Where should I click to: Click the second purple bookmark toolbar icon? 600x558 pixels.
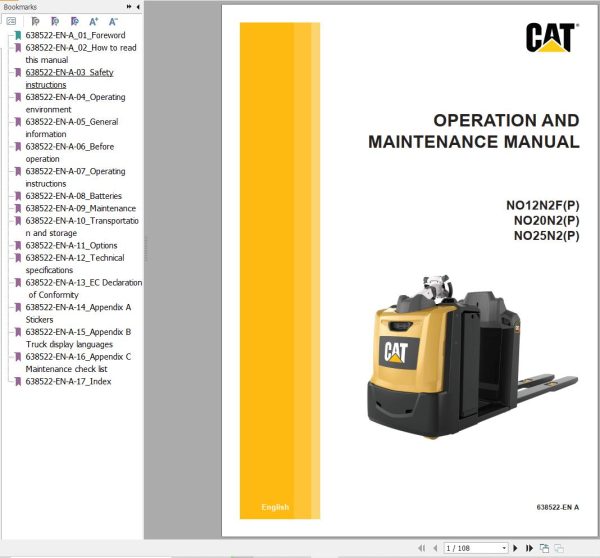pyautogui.click(x=75, y=21)
